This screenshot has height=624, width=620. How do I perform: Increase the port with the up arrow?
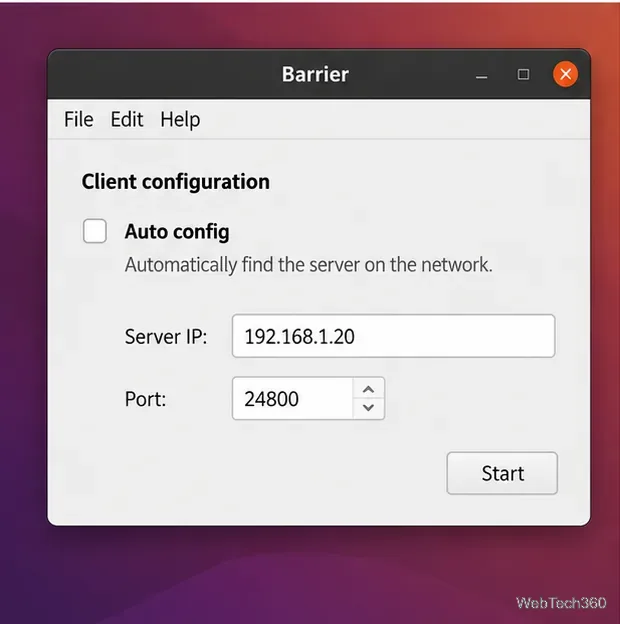(x=368, y=389)
